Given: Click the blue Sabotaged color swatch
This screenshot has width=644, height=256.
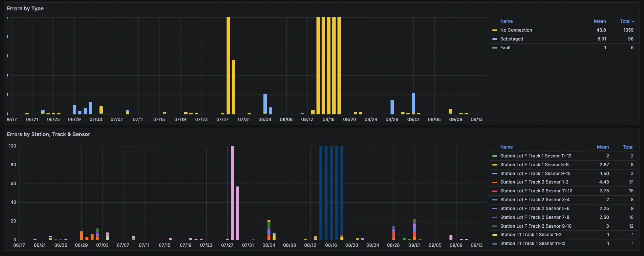Looking at the screenshot, I should (495, 39).
